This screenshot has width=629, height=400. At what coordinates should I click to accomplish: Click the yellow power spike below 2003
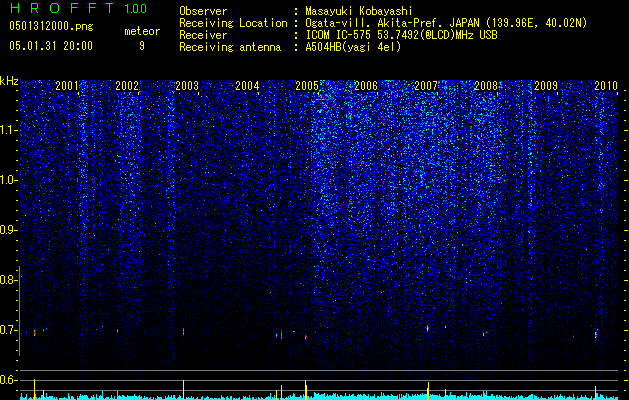183,390
